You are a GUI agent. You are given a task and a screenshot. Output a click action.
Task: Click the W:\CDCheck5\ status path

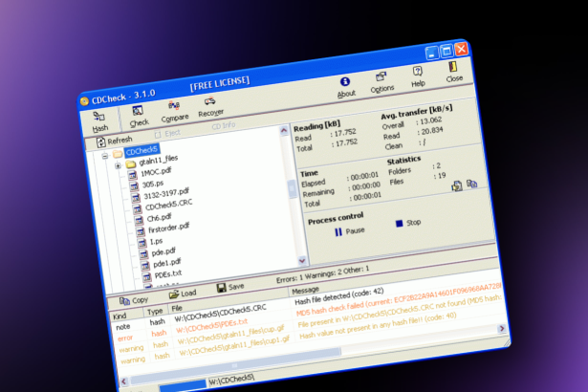[231, 380]
